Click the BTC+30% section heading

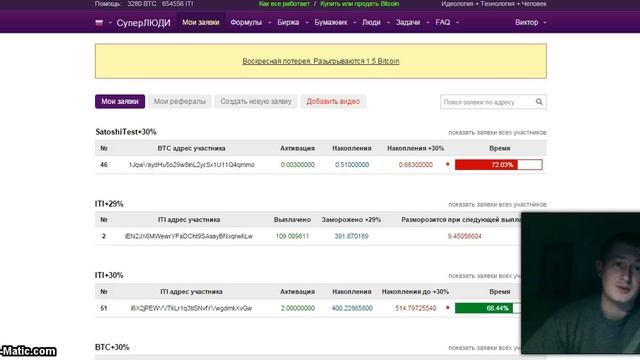(x=112, y=347)
